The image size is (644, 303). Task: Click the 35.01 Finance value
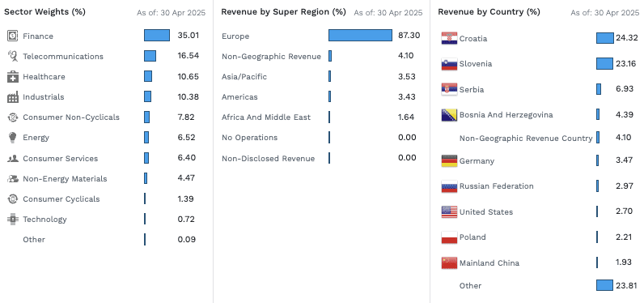tap(189, 36)
